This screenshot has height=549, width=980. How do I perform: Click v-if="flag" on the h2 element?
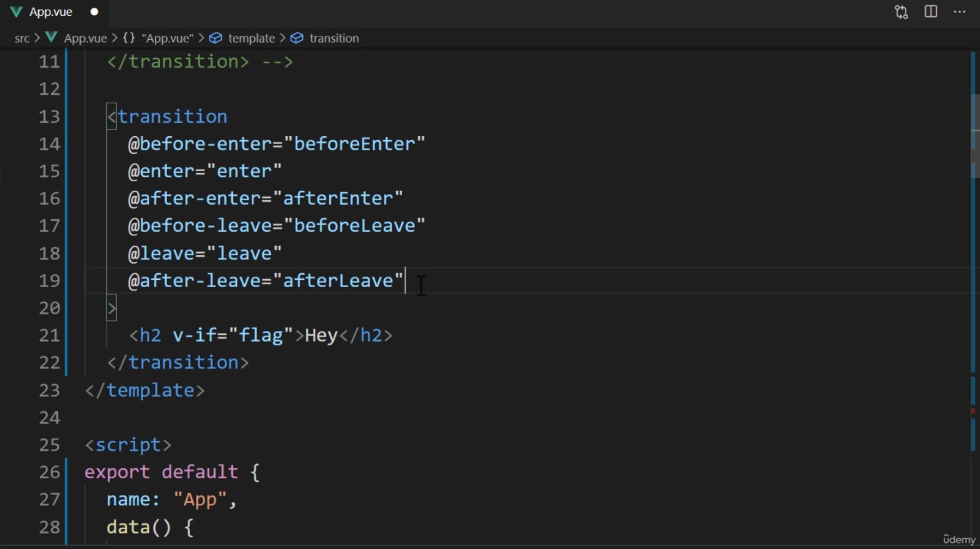coord(233,335)
